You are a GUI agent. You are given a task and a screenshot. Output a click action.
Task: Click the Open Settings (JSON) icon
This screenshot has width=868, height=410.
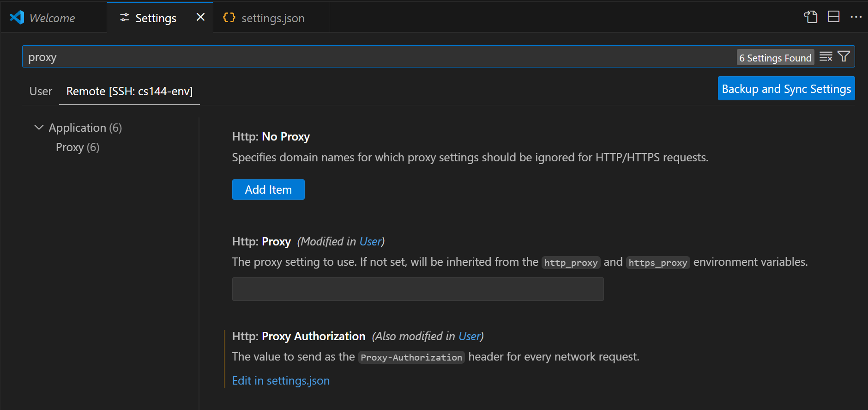[810, 17]
